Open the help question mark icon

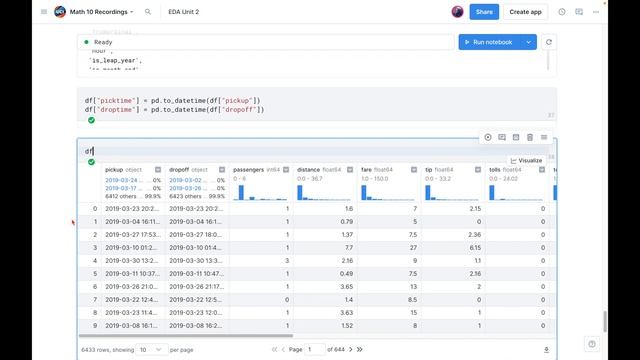[x=592, y=344]
